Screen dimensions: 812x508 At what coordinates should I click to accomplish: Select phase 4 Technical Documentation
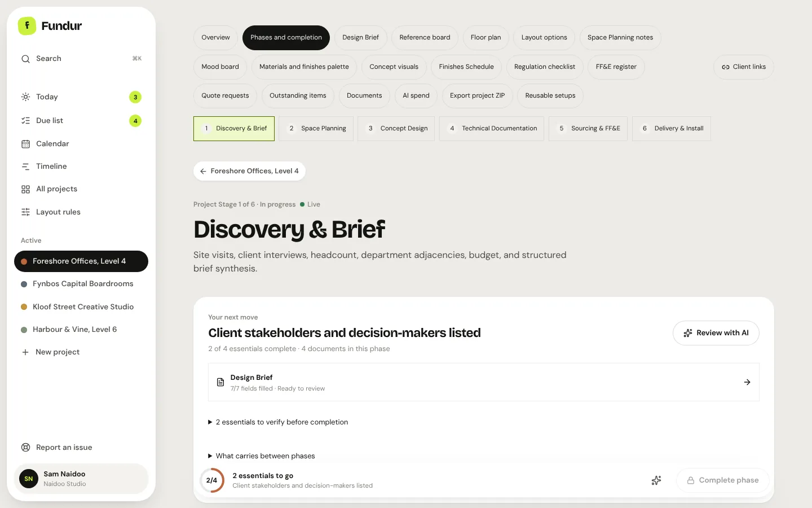coord(492,129)
